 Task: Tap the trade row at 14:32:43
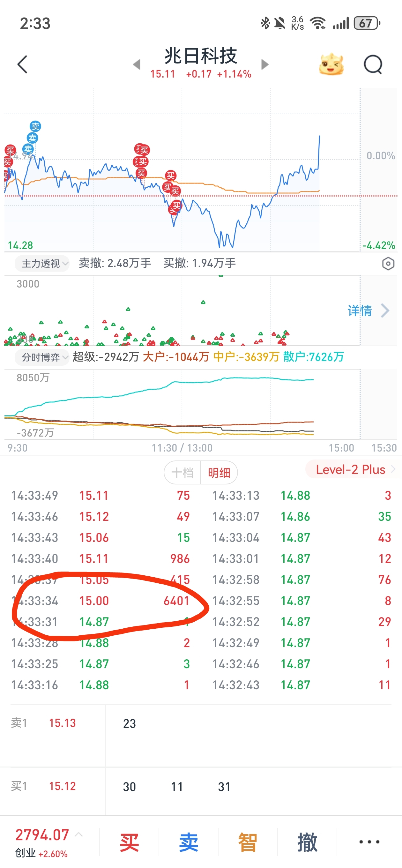point(301,685)
